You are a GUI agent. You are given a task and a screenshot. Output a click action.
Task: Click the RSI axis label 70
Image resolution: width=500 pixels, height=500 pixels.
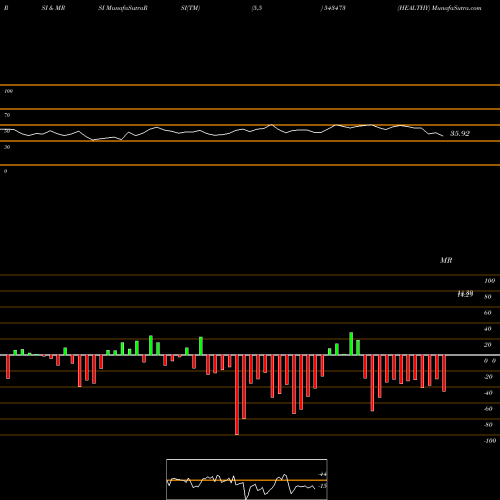coord(7,115)
